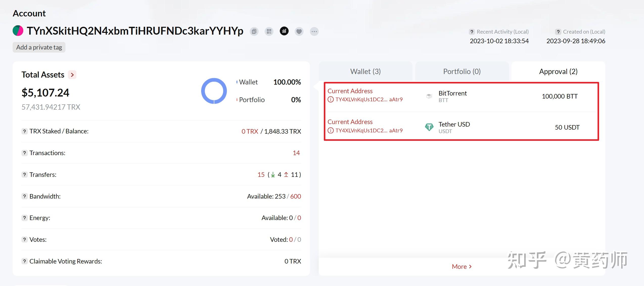The height and width of the screenshot is (286, 644).
Task: Click help icon for Claimable Voting Rewards
Action: [x=24, y=261]
